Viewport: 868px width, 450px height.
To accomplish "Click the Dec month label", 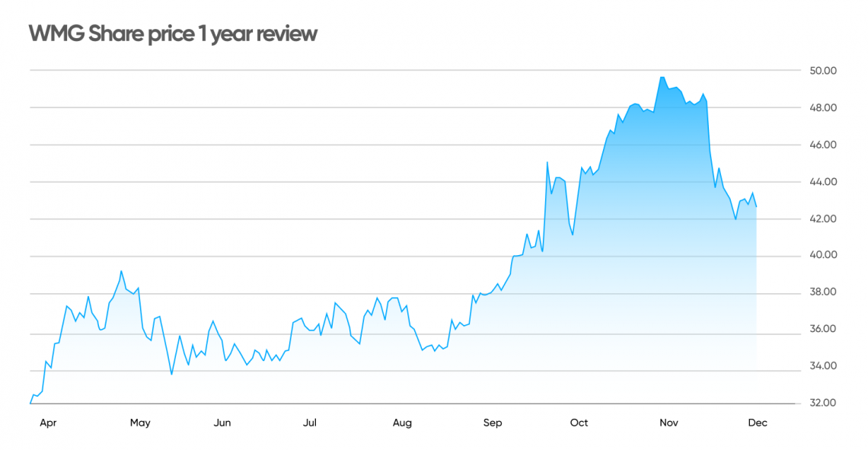I will pyautogui.click(x=758, y=423).
